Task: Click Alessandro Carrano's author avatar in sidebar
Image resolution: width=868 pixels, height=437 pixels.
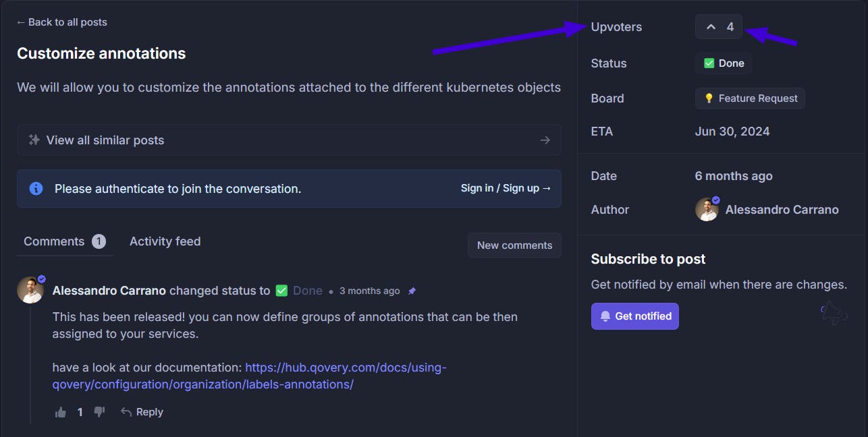Action: (x=707, y=210)
